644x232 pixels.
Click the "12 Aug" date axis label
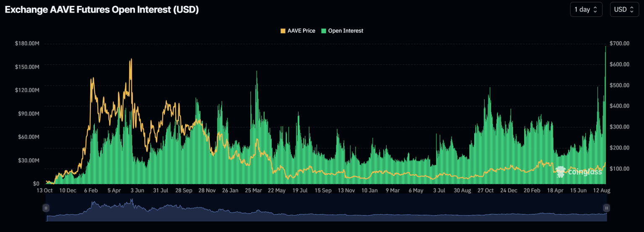(x=602, y=190)
